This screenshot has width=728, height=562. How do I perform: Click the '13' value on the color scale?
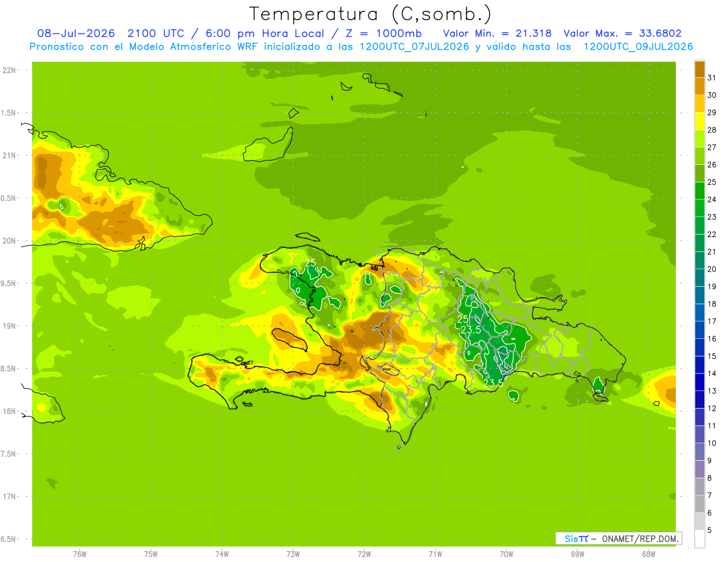click(x=712, y=391)
